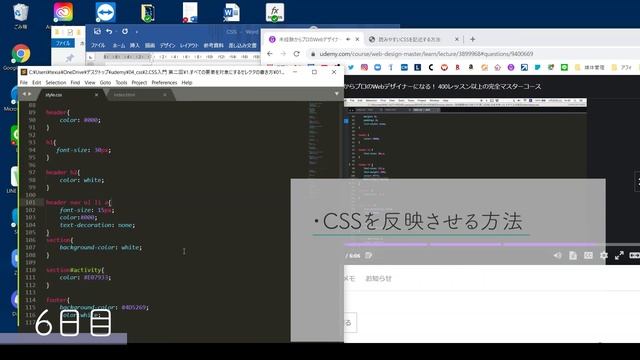
Task: Switch to the デザイン tab in Word
Action: tap(167, 45)
